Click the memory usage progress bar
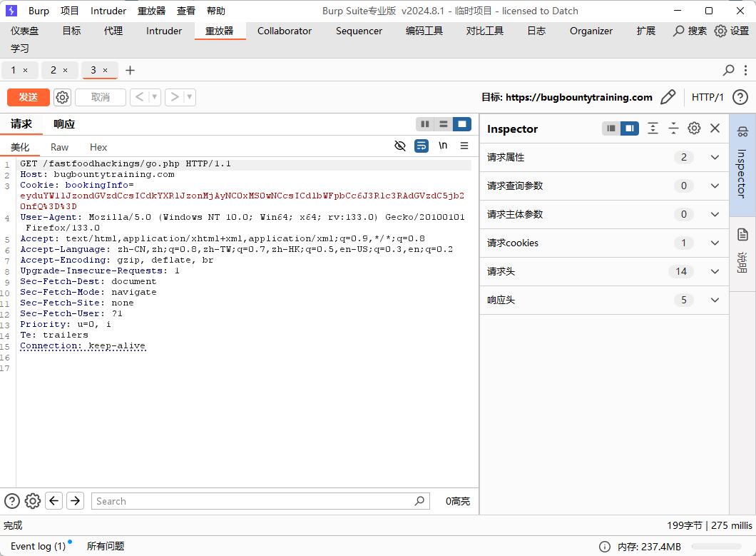Viewport: 756px width, 556px height. (716, 546)
